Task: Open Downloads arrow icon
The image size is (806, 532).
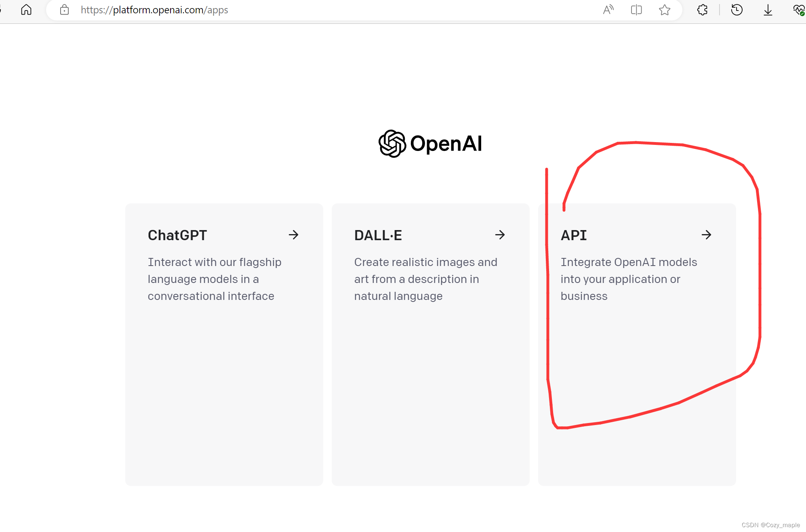Action: (x=768, y=10)
